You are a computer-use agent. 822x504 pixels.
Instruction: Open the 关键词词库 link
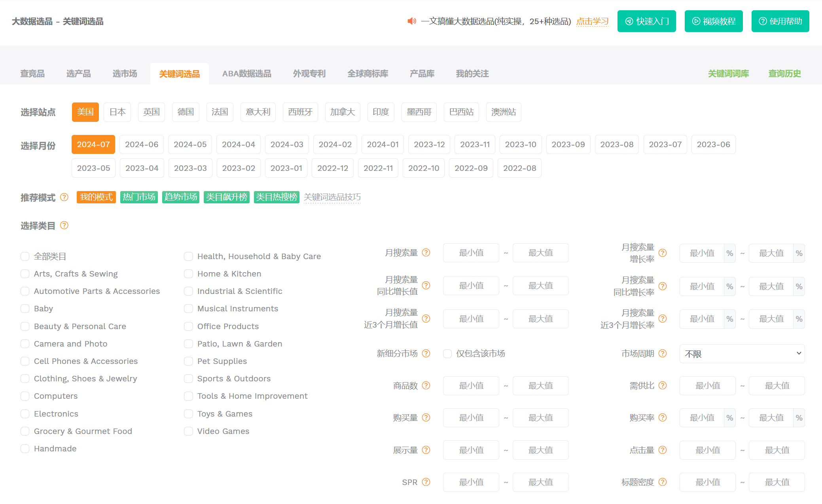728,74
